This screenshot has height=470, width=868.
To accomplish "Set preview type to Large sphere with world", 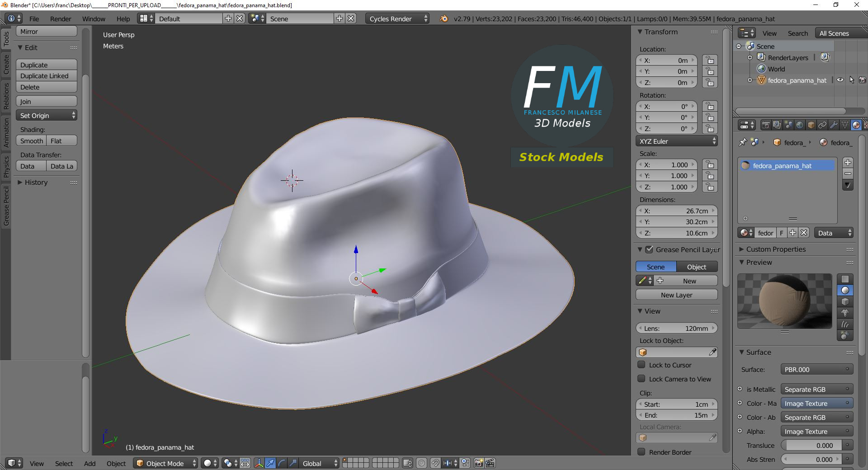I will pyautogui.click(x=845, y=335).
